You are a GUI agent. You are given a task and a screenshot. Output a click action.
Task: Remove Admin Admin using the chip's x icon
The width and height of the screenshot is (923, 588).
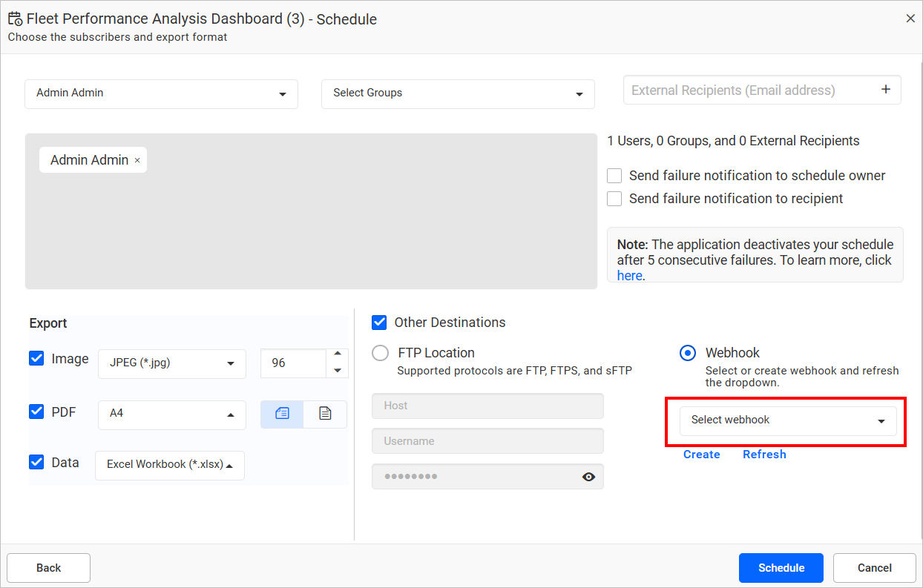[x=137, y=159]
